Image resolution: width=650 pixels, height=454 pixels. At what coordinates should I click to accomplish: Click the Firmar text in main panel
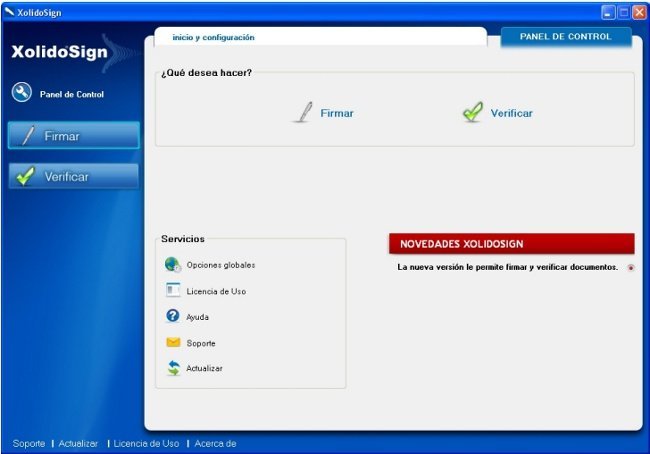(337, 113)
